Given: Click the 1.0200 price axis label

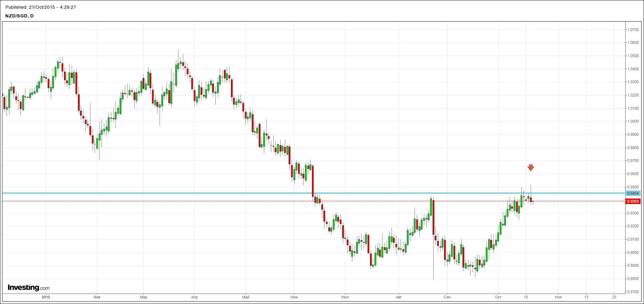Looking at the screenshot, I should pyautogui.click(x=632, y=95).
